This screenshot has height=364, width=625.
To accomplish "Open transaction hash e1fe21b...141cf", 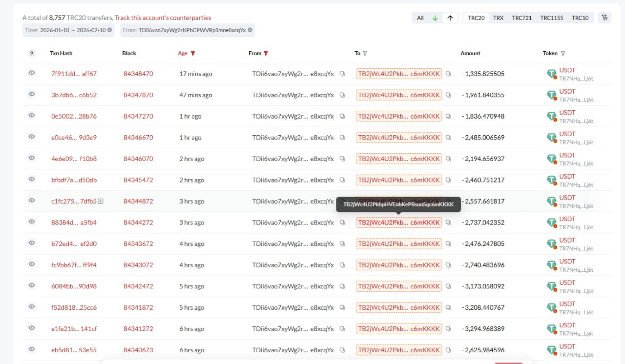I will point(74,329).
